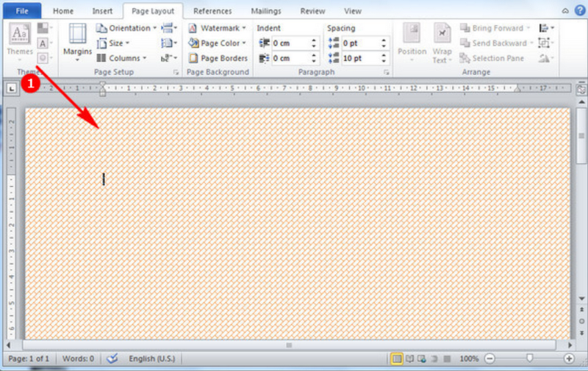The height and width of the screenshot is (371, 588).
Task: Click the Select Browse Object button
Action: pyautogui.click(x=581, y=321)
